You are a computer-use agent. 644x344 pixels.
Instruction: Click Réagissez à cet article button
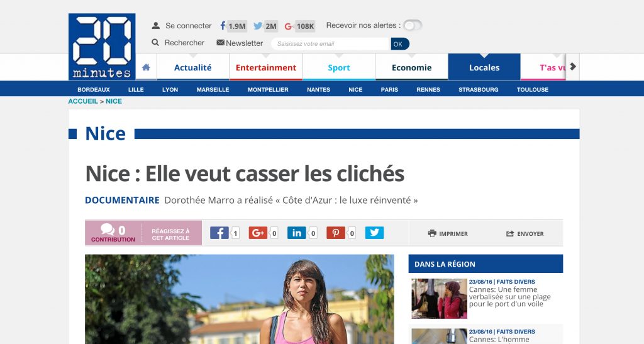click(x=171, y=235)
